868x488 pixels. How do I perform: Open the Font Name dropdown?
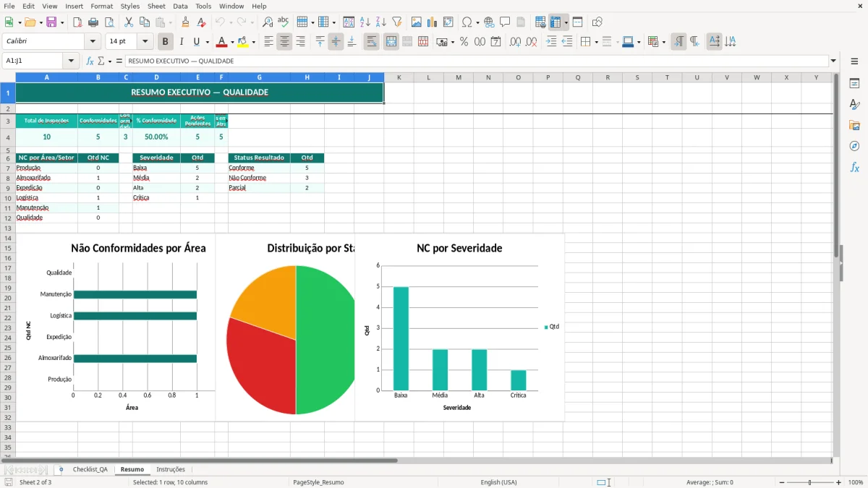[x=92, y=42]
